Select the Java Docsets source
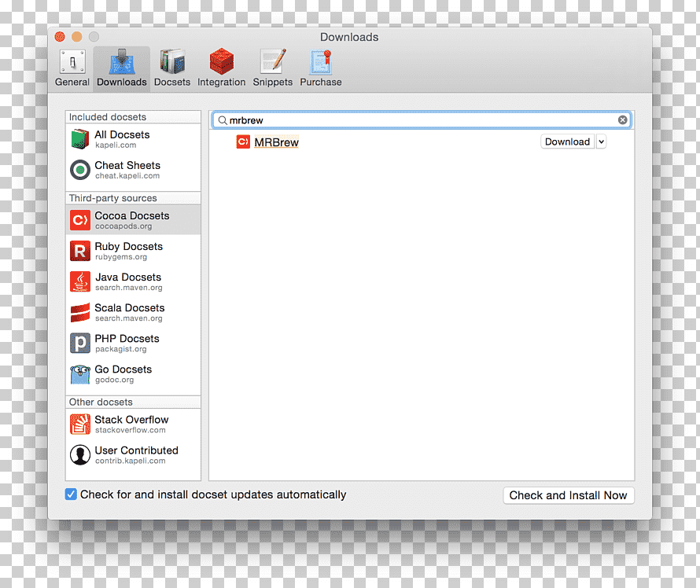Viewport: 700px width, 588px height. point(133,281)
